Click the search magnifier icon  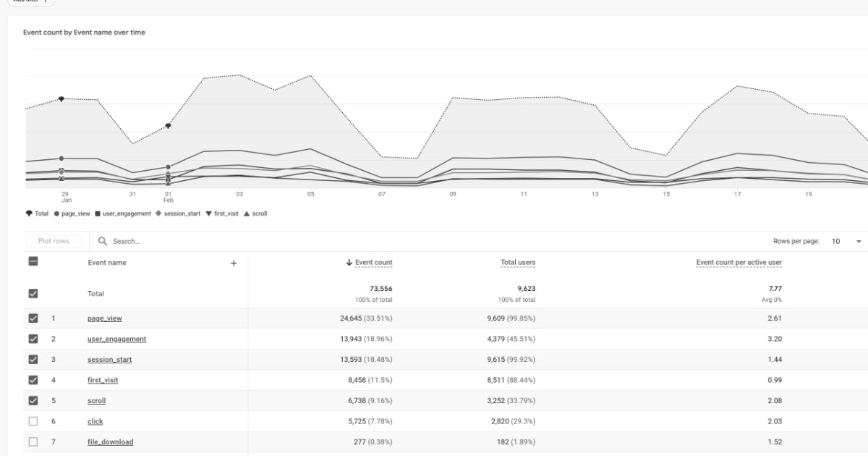click(103, 240)
